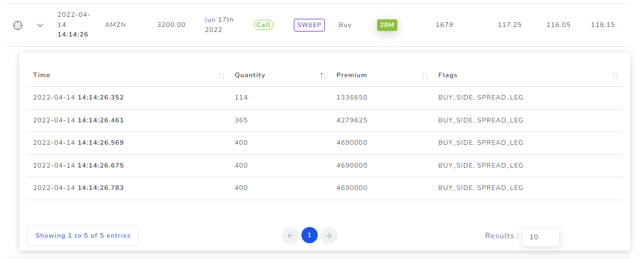Click flags in the 14:14:26.783 row
Image resolution: width=644 pixels, height=259 pixels.
pos(481,188)
